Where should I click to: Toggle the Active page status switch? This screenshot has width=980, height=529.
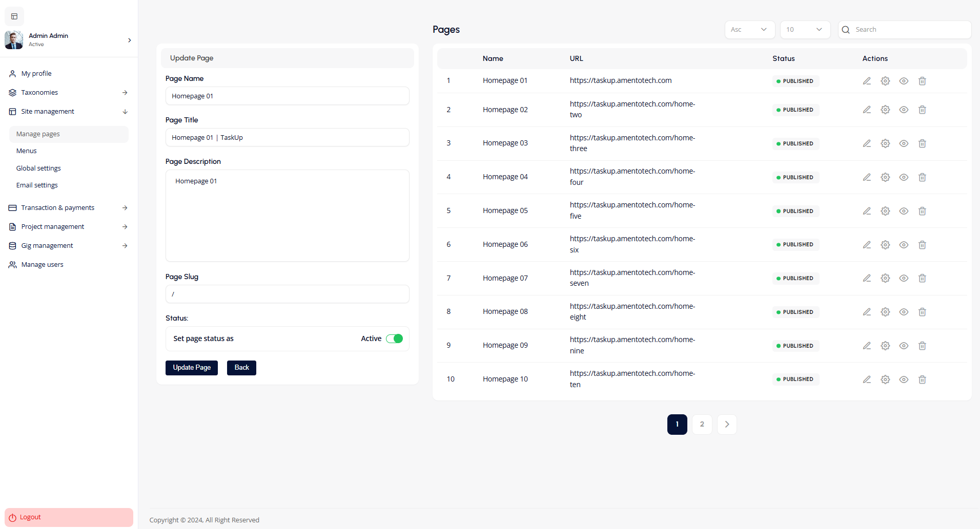point(394,338)
